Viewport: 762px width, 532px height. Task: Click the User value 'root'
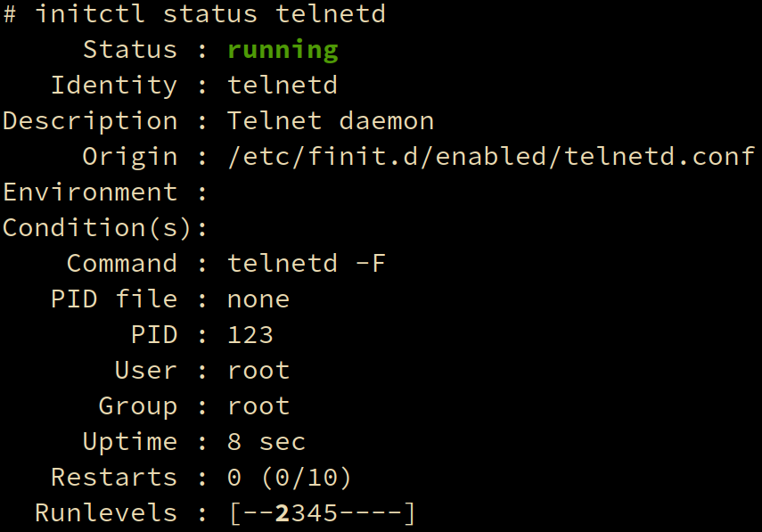point(258,370)
